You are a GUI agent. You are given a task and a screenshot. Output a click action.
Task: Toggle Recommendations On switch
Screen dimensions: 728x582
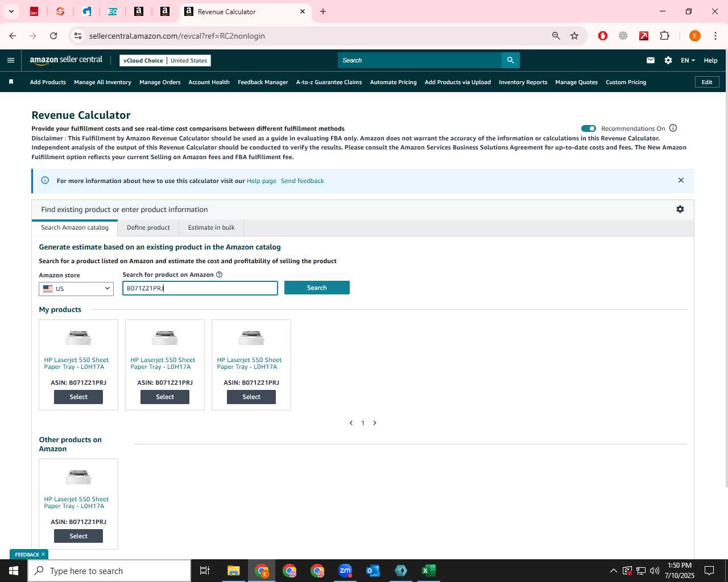[588, 128]
